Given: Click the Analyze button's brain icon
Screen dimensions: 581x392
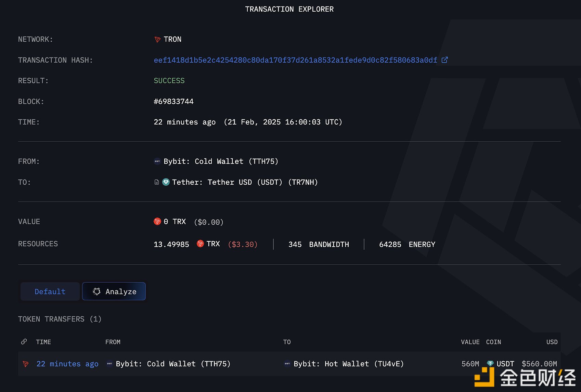Looking at the screenshot, I should click(97, 291).
